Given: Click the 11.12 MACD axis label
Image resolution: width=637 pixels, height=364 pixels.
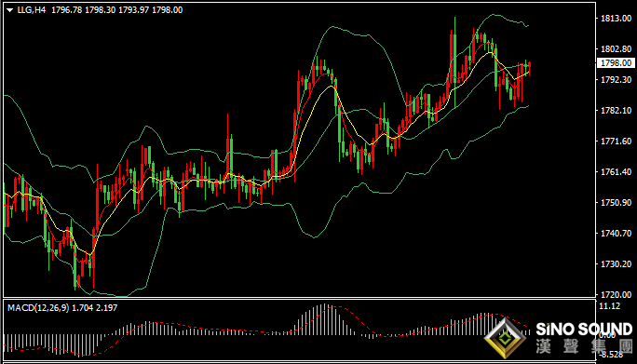Looking at the screenshot, I should [610, 306].
